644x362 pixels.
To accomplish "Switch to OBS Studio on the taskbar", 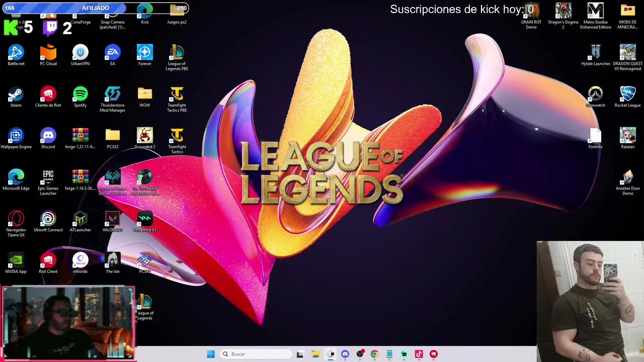I will [x=360, y=354].
